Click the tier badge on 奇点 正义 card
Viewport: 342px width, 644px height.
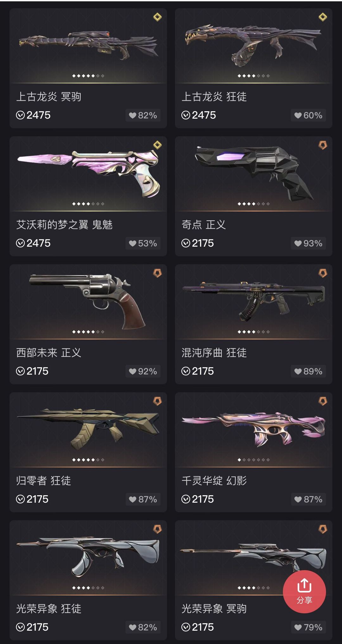pyautogui.click(x=323, y=145)
